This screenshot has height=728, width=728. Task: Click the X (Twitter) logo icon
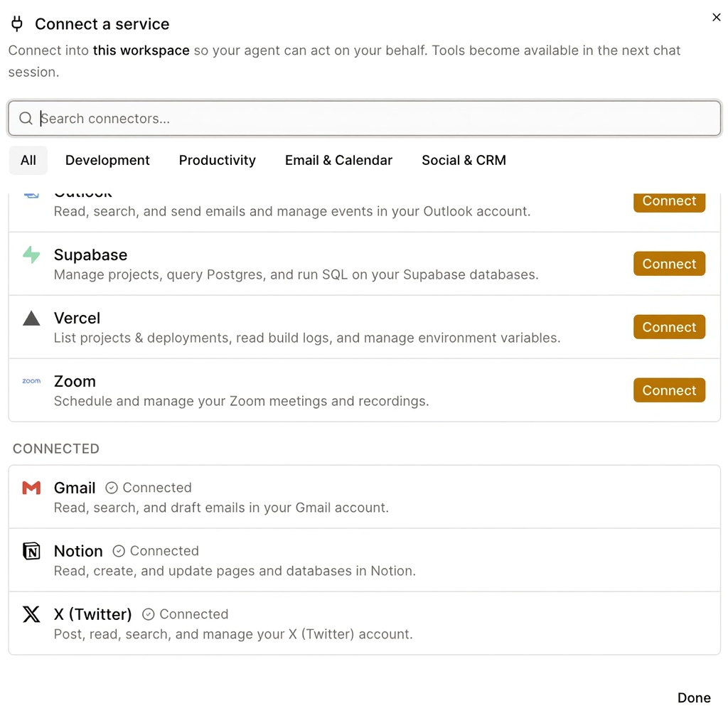[x=31, y=614]
